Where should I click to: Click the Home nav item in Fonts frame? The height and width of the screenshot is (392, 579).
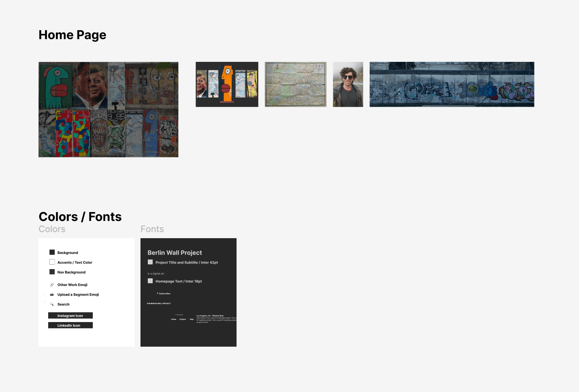[173, 319]
